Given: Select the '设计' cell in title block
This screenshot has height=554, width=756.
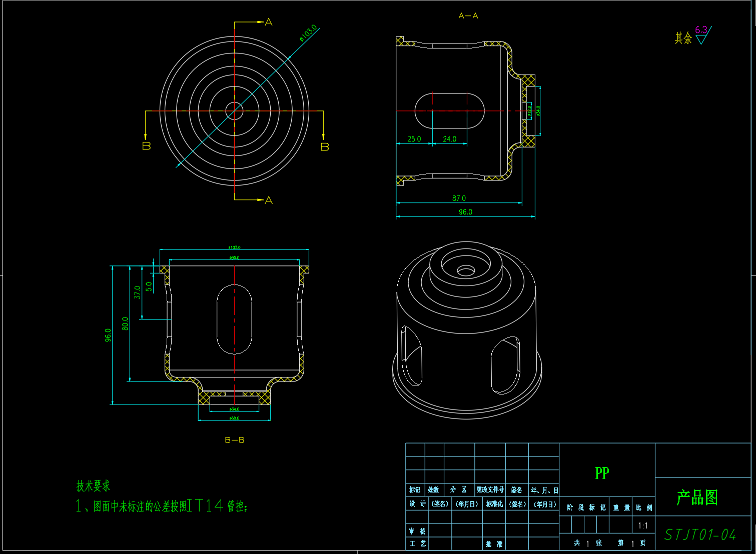Looking at the screenshot, I should tap(417, 504).
